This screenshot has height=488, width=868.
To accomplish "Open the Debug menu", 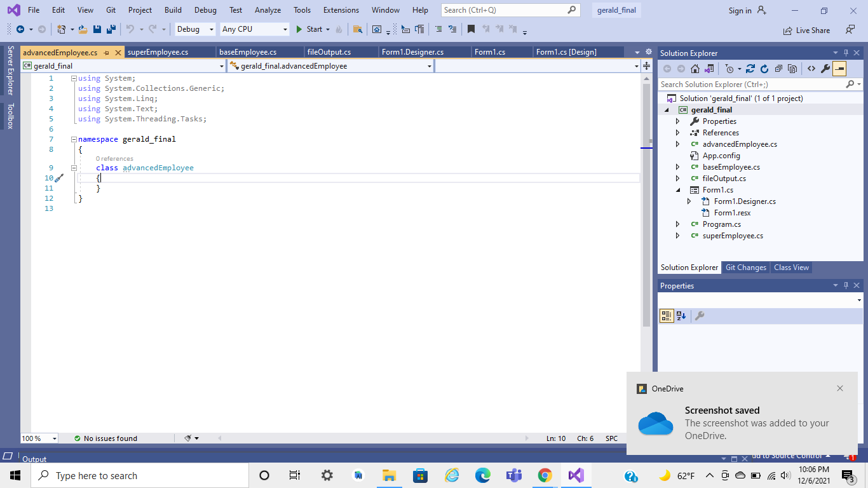I will click(x=205, y=10).
